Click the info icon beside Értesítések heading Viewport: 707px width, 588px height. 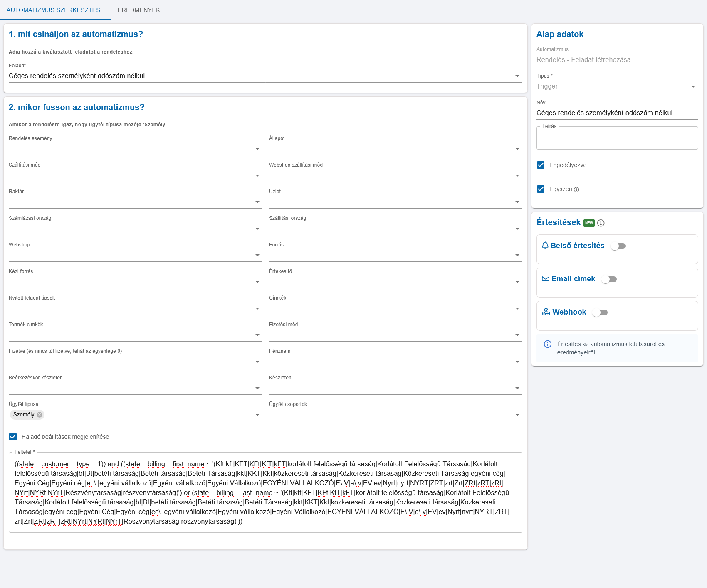coord(601,223)
